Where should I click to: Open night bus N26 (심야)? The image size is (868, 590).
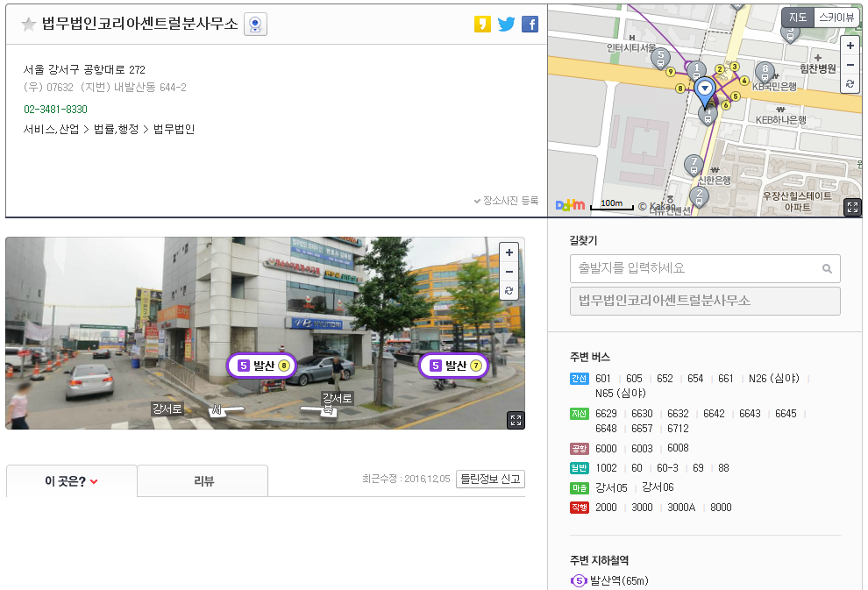coord(774,379)
